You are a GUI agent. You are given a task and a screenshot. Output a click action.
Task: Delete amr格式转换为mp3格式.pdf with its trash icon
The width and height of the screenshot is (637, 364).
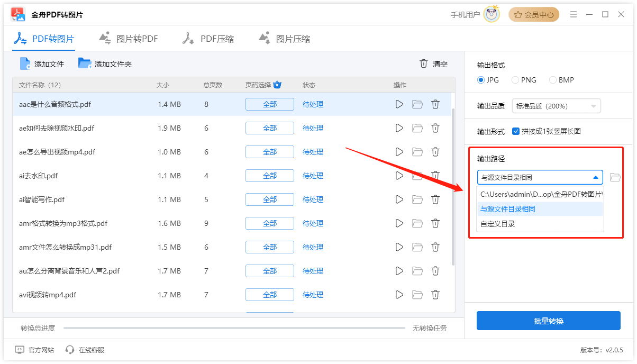tap(435, 223)
